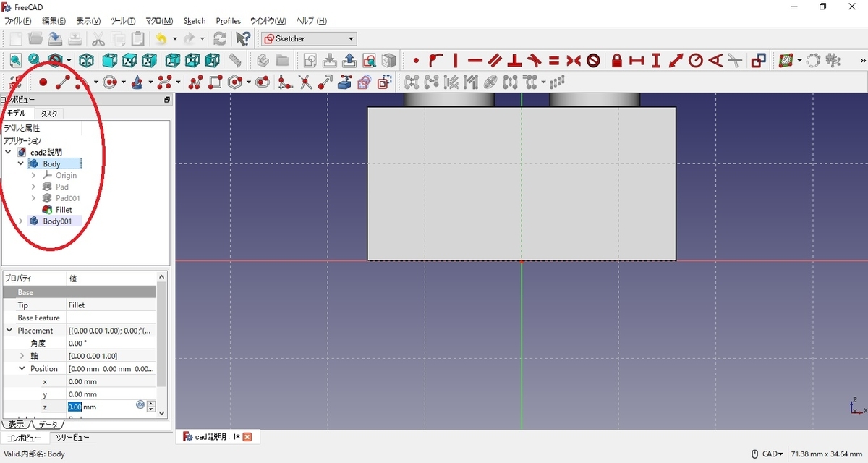The width and height of the screenshot is (868, 463).
Task: Apply the Horizontal distance constraint
Action: 636,60
